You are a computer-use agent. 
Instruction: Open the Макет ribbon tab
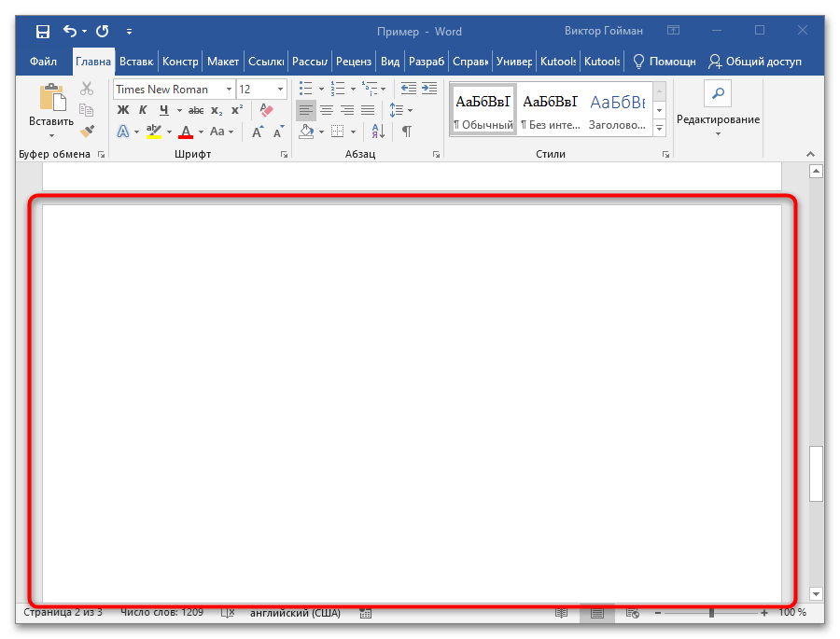tap(223, 62)
